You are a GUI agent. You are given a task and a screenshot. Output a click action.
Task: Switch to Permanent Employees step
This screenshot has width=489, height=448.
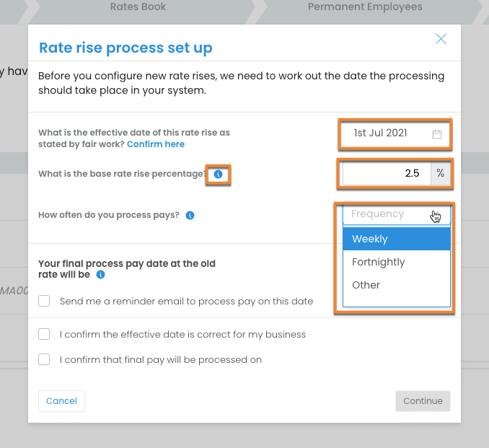365,7
